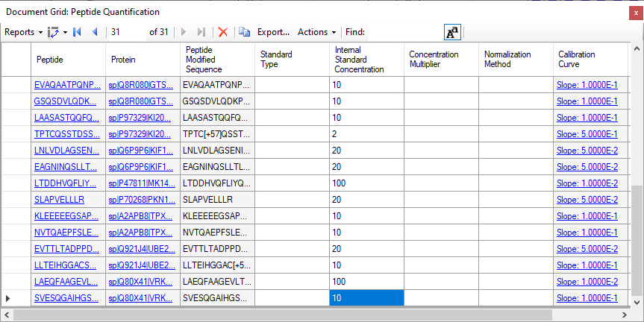Open the sp|P47811|MK14 protein link
This screenshot has width=644, height=322.
pyautogui.click(x=142, y=183)
